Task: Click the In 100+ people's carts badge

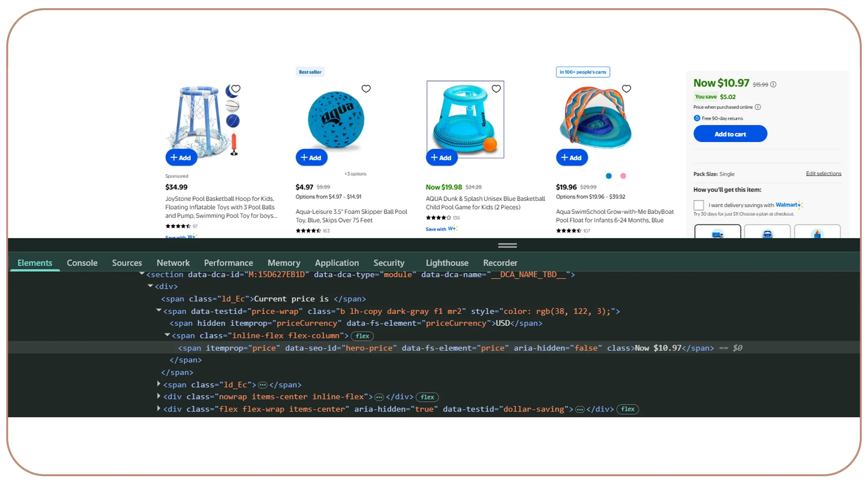Action: pyautogui.click(x=583, y=72)
